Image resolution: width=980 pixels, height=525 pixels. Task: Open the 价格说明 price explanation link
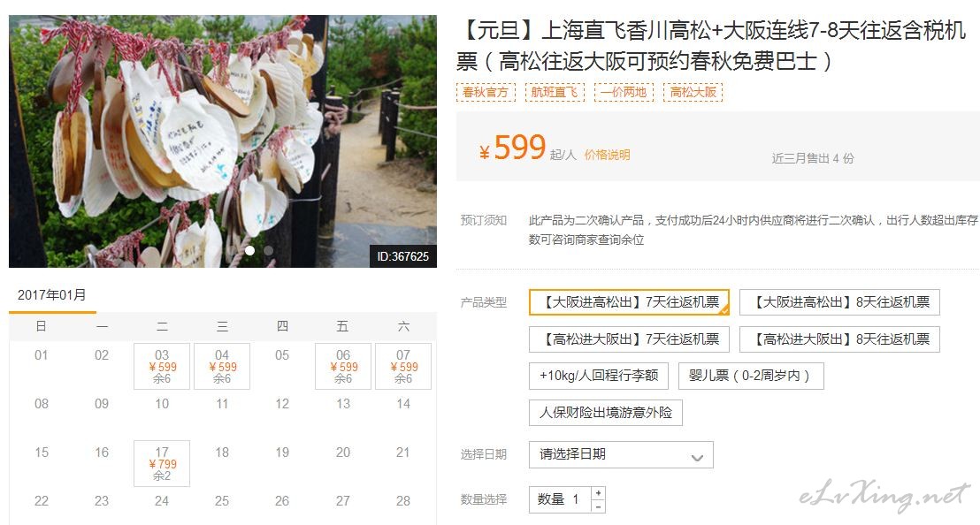(607, 155)
